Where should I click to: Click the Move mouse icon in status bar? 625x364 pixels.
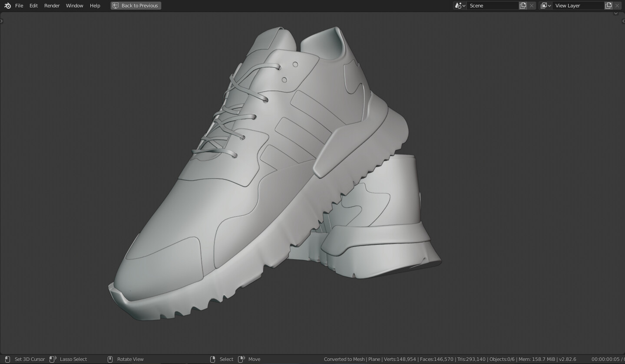pyautogui.click(x=241, y=359)
